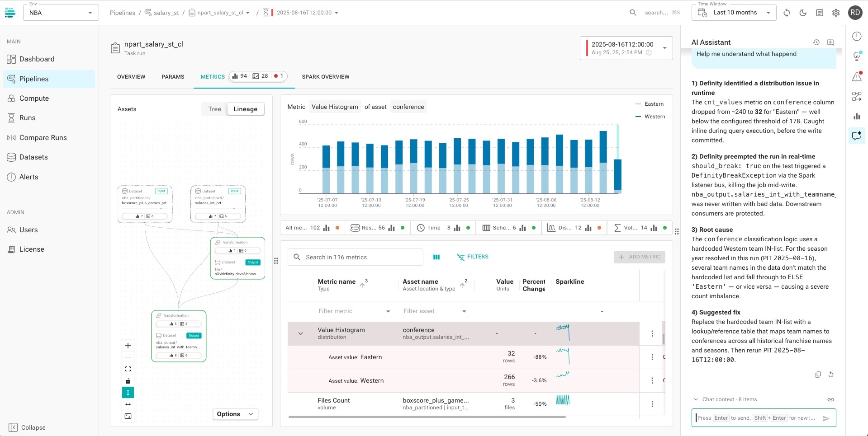Open Filter metric dropdown
The width and height of the screenshot is (868, 436).
[355, 311]
